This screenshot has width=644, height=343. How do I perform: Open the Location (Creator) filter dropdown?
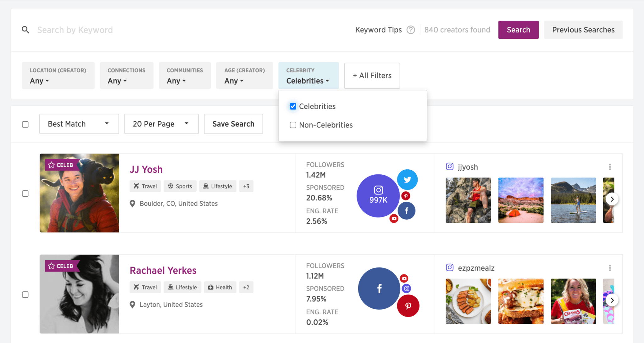coord(58,76)
